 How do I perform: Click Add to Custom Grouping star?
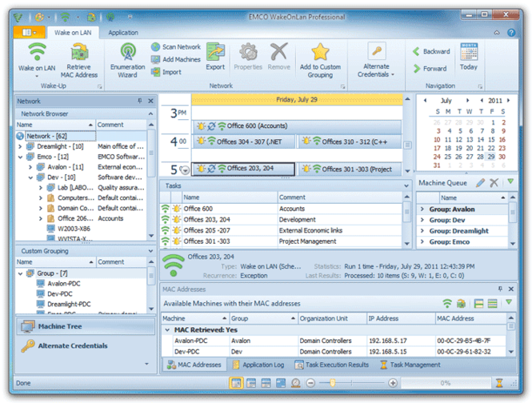tap(320, 52)
